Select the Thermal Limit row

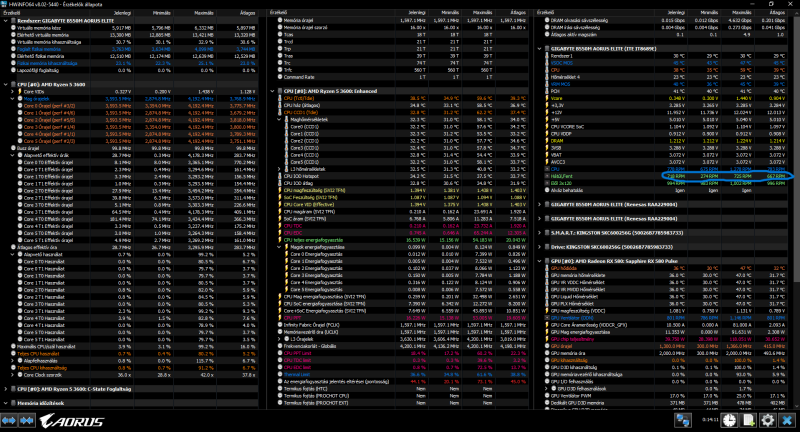click(x=402, y=374)
